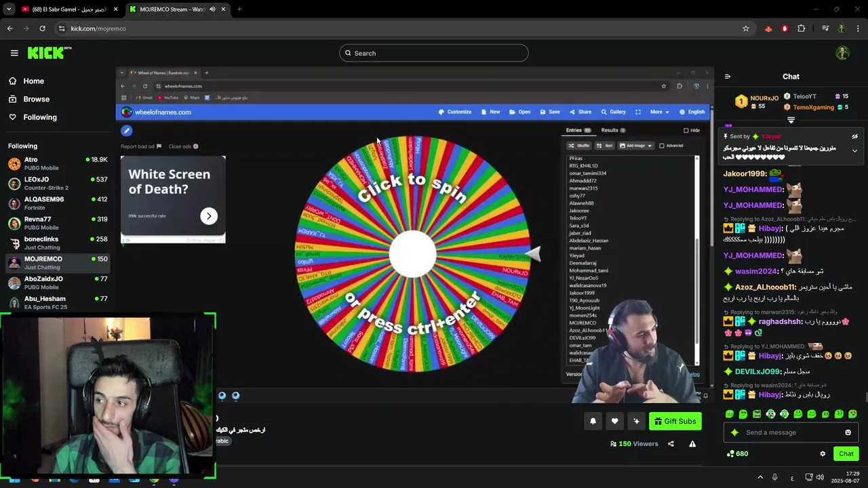Select Abu_Hesham channel in Following list
868x488 pixels.
(x=58, y=302)
